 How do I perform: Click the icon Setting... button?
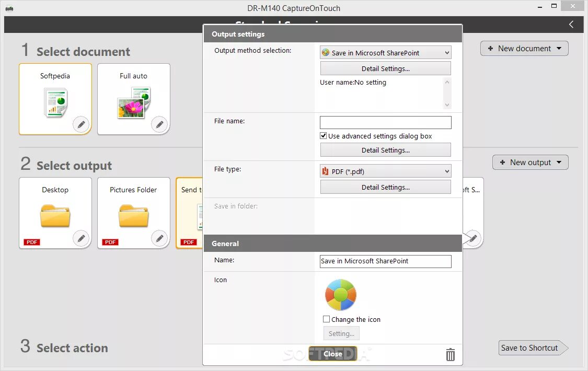(341, 333)
